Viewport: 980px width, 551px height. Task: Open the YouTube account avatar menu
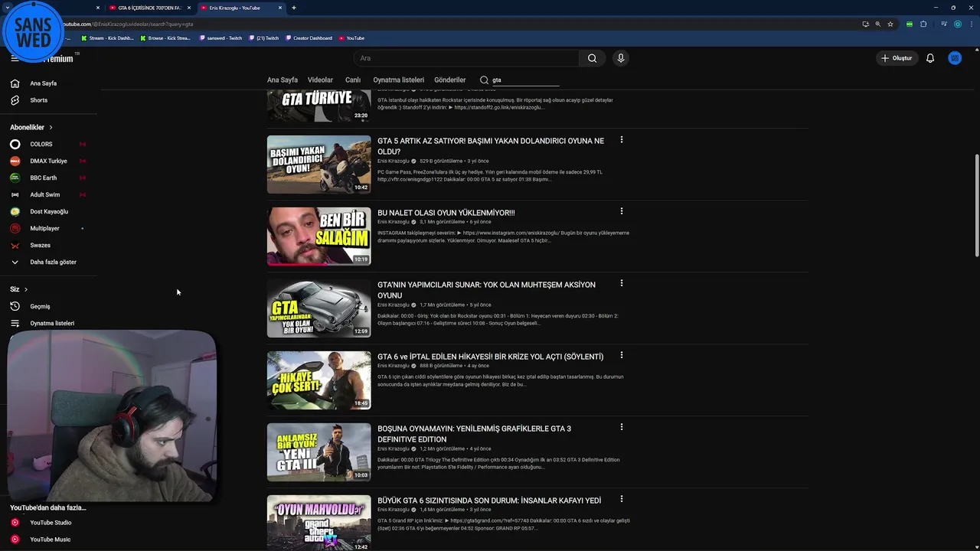[955, 58]
